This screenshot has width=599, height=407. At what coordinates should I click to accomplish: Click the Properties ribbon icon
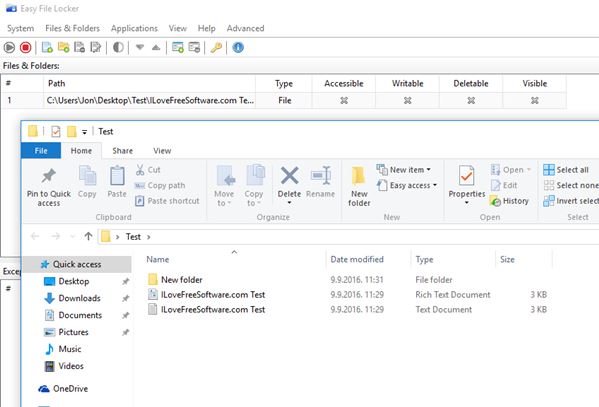click(466, 176)
